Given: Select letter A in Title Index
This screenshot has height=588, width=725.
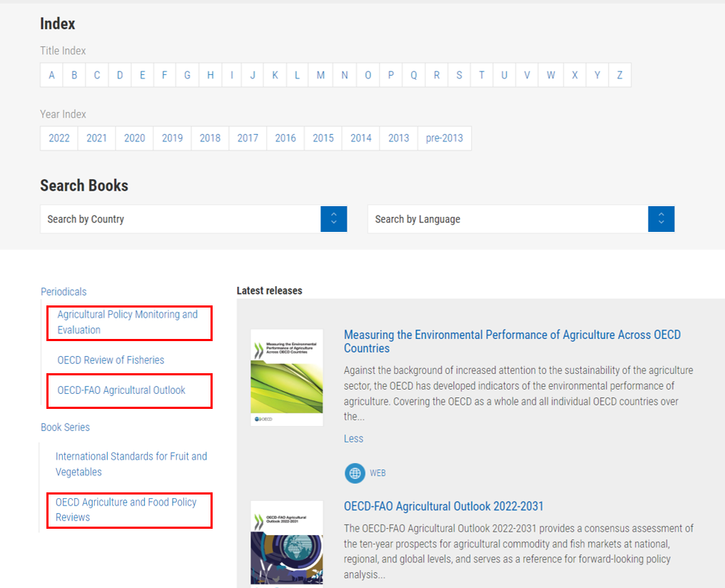Looking at the screenshot, I should pos(51,75).
